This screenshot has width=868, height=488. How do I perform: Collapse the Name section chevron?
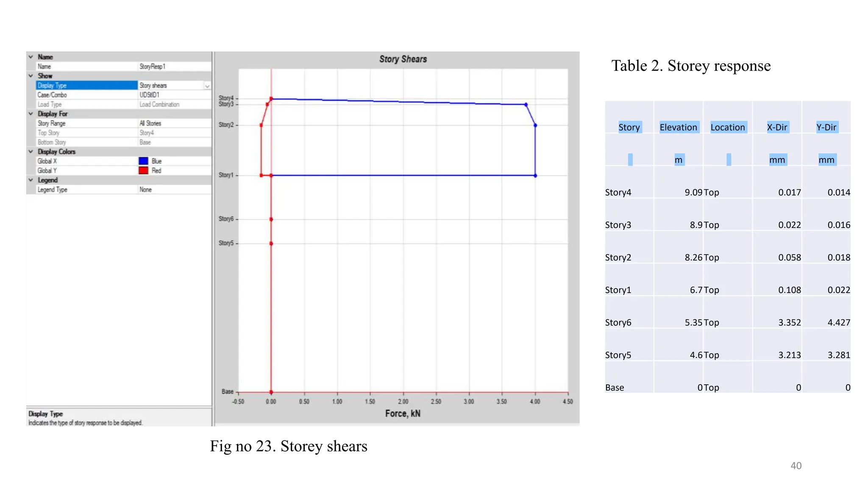click(31, 57)
